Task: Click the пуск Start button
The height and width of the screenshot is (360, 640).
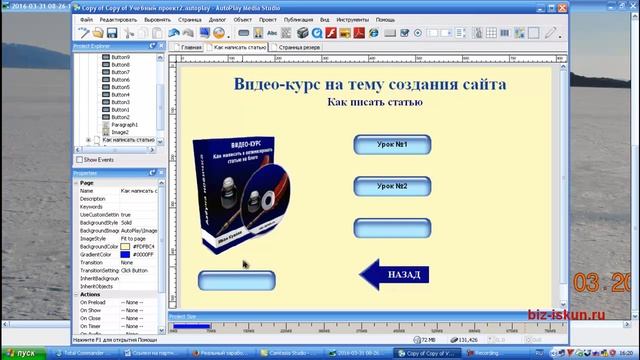Action: pyautogui.click(x=23, y=353)
